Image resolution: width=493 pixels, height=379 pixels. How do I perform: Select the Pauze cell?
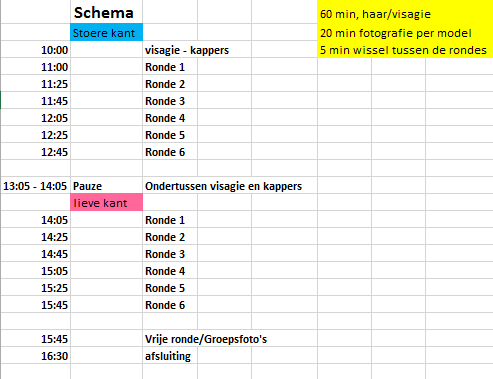click(106, 186)
